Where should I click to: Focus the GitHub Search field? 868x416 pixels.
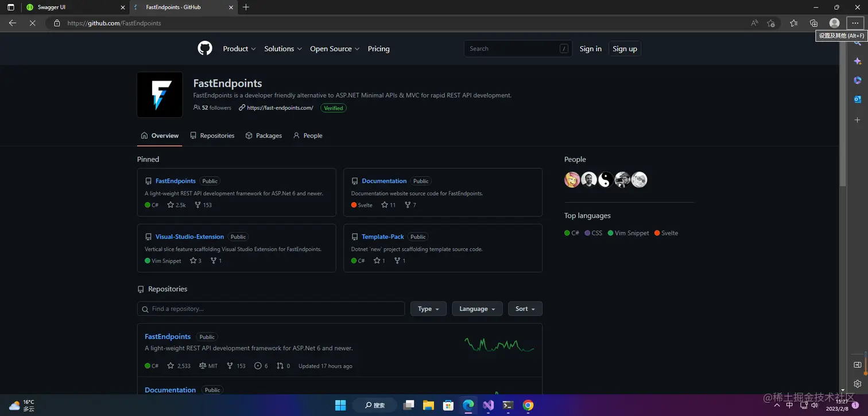pyautogui.click(x=518, y=49)
